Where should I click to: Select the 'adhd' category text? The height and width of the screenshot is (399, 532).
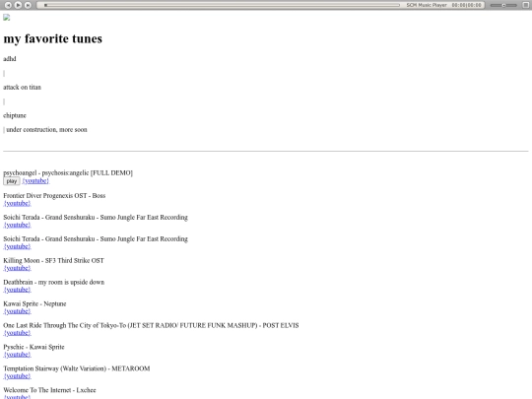[10, 59]
